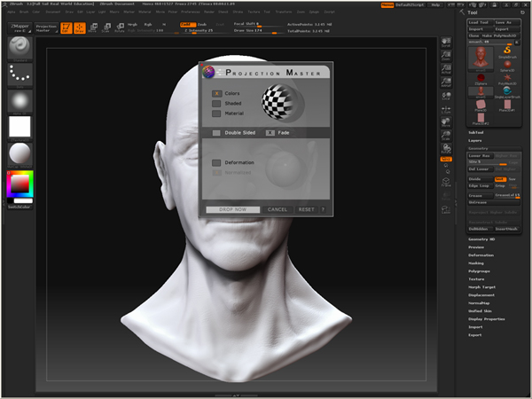Check the Deformation option
This screenshot has height=399, width=532.
point(217,163)
